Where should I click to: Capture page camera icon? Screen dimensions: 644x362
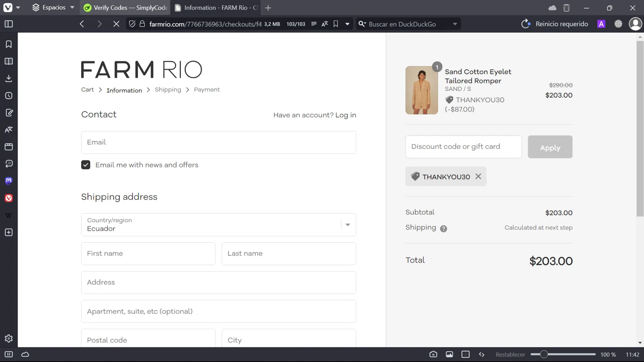click(433, 354)
